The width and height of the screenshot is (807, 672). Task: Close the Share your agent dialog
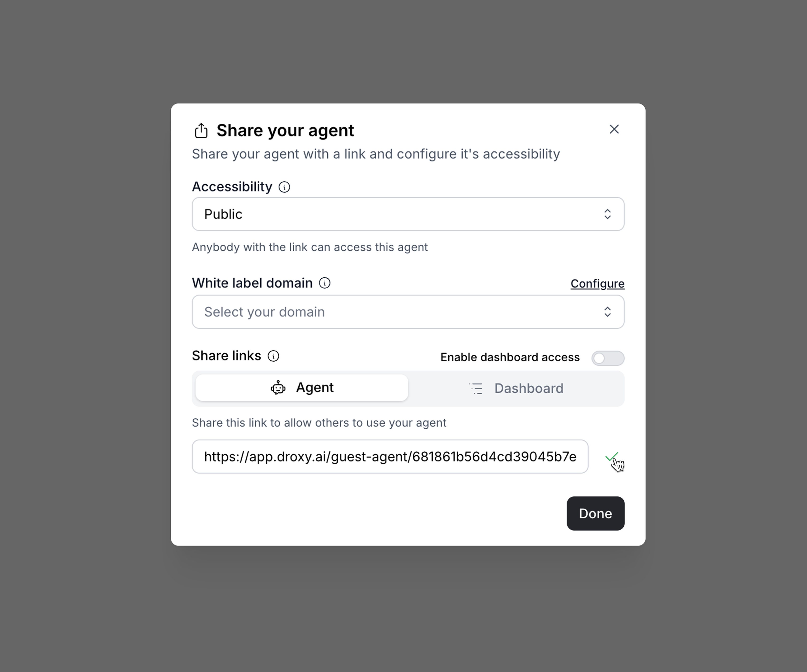[614, 129]
